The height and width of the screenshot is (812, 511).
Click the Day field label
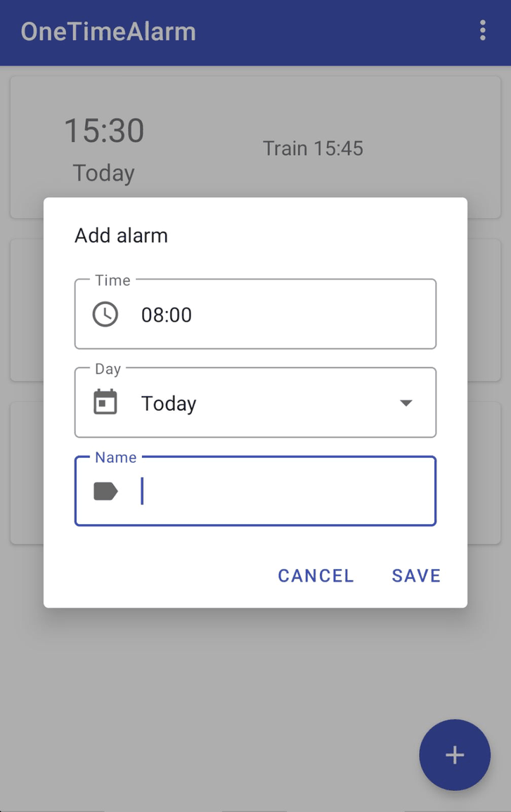point(108,369)
